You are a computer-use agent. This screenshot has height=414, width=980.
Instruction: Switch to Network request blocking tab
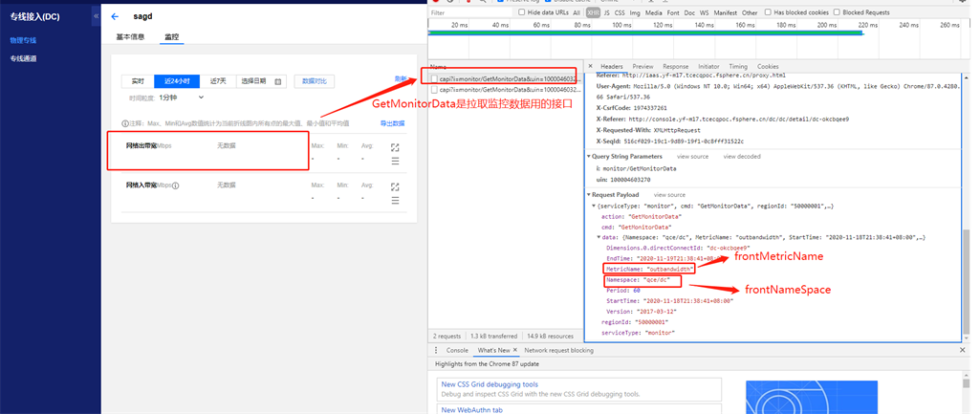[x=558, y=350]
